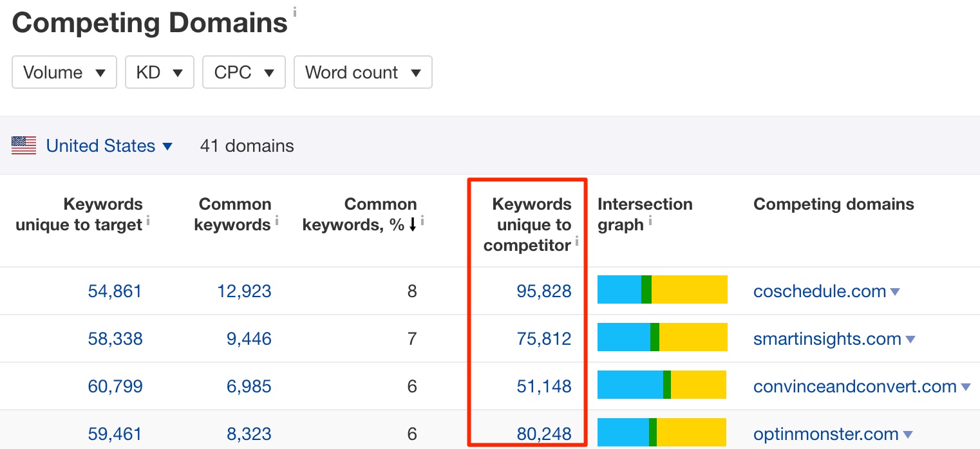
Task: Click the info icon next to "Common keywords"
Action: [x=277, y=219]
